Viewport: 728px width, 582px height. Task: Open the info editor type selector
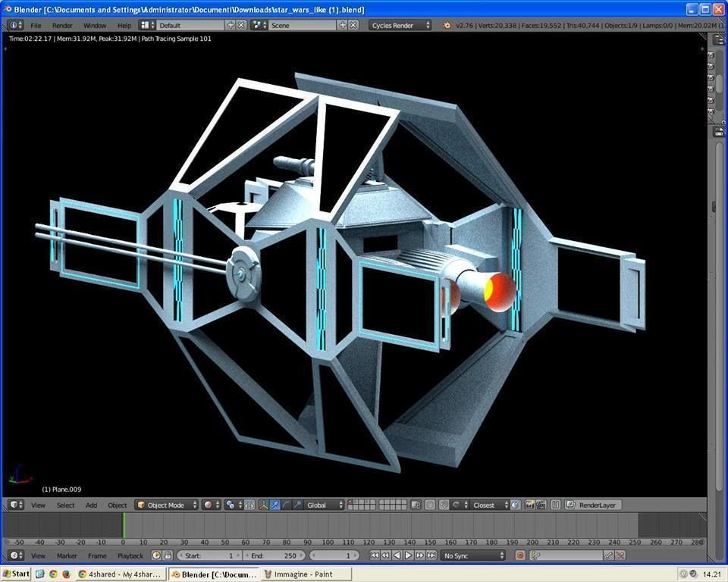pos(15,25)
